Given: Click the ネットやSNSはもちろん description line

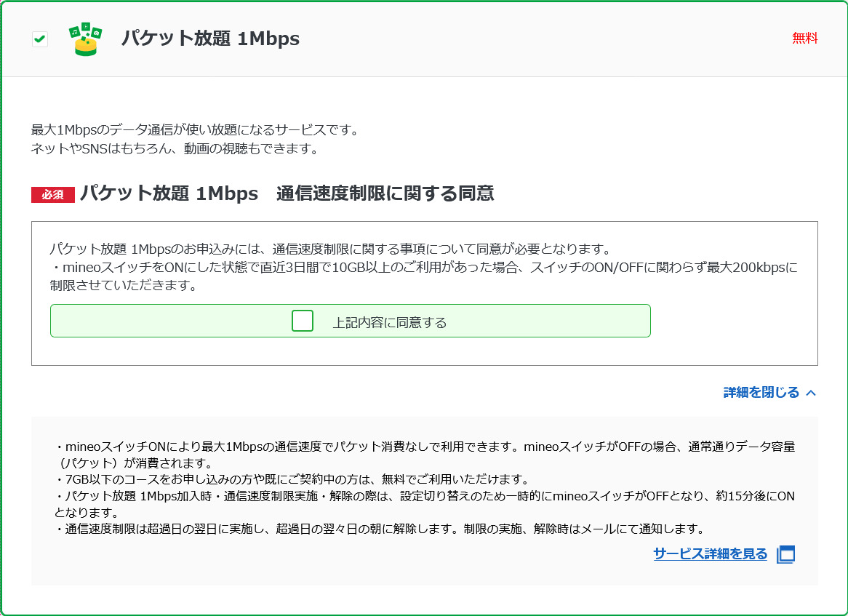Looking at the screenshot, I should [x=175, y=149].
